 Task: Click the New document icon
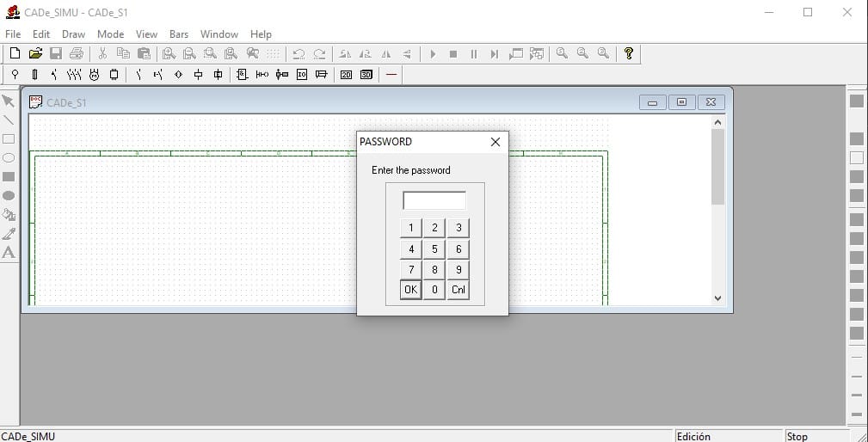tap(15, 54)
